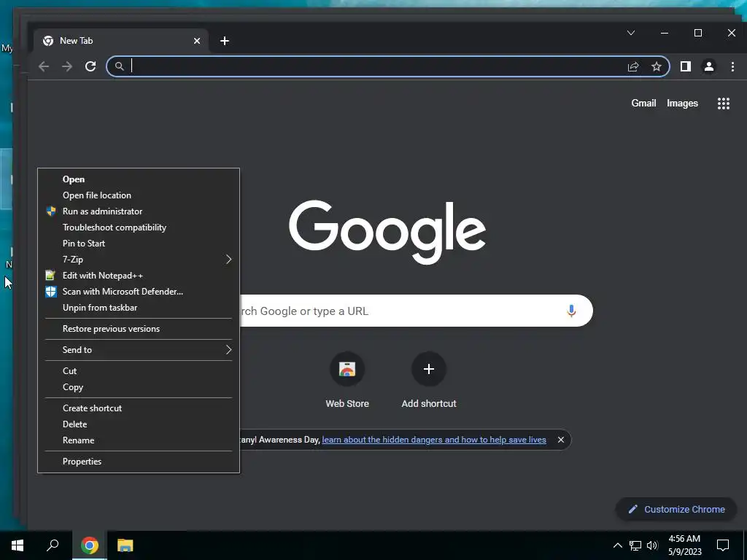Screen dimensions: 747x560
Task: Choose Copy in context menu
Action: click(139, 387)
